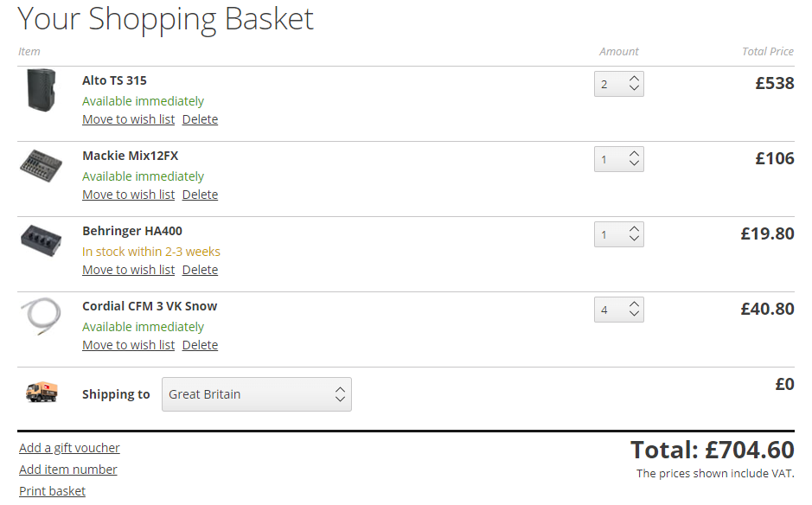This screenshot has width=812, height=505.
Task: Click the shipping truck icon
Action: coord(42,392)
